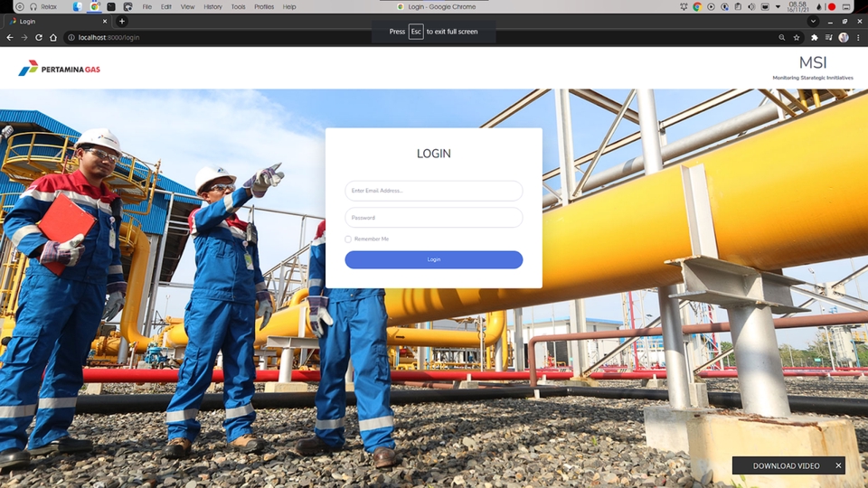The width and height of the screenshot is (868, 488).
Task: Bookmark this page with the star
Action: tap(797, 38)
